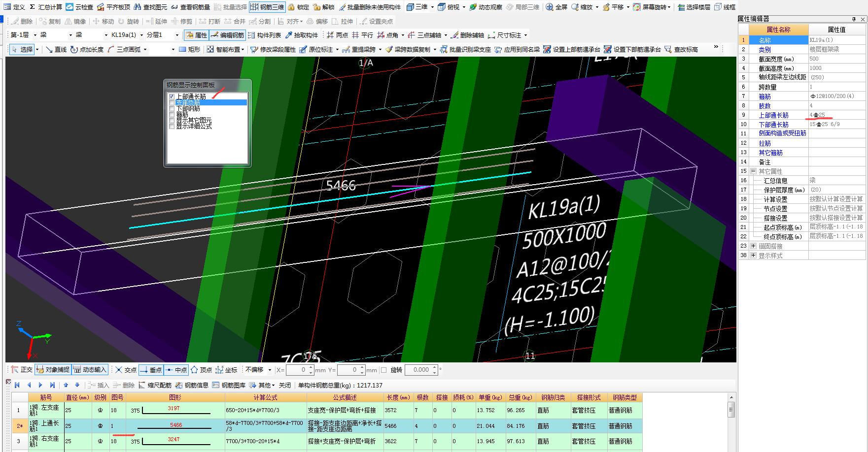Select 点加长度 point plus length tool
This screenshot has width=868, height=452.
(87, 49)
